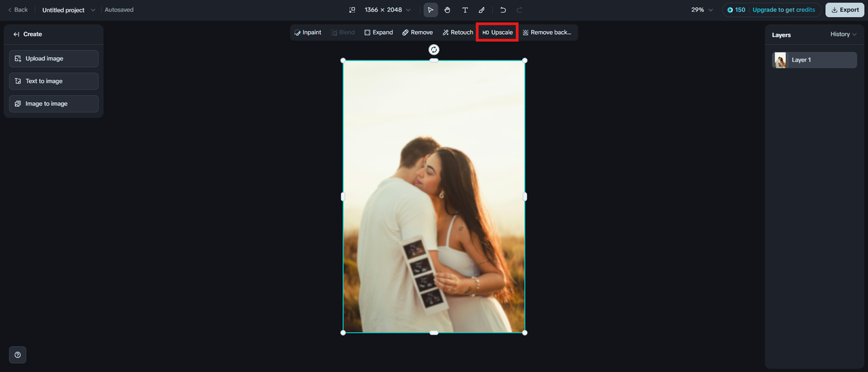Choose the Retouch tool

click(458, 33)
